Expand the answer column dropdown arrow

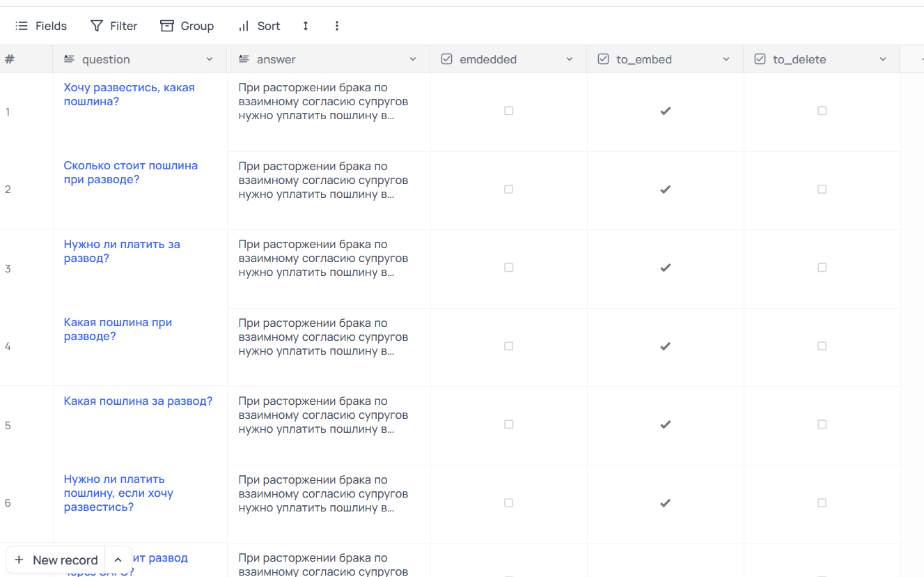[413, 59]
